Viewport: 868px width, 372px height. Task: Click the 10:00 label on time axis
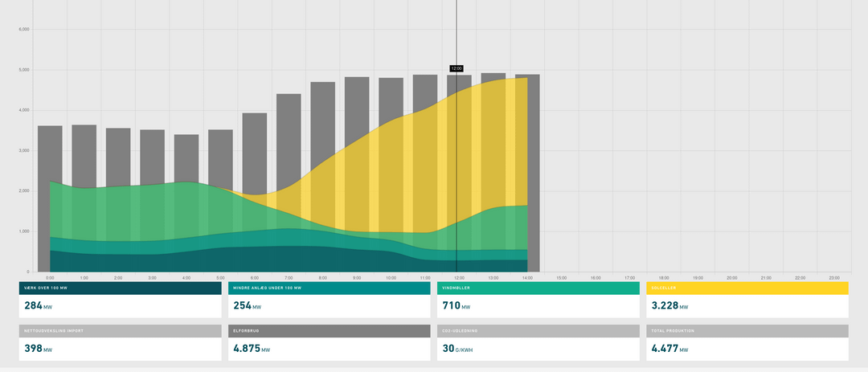[x=391, y=278]
